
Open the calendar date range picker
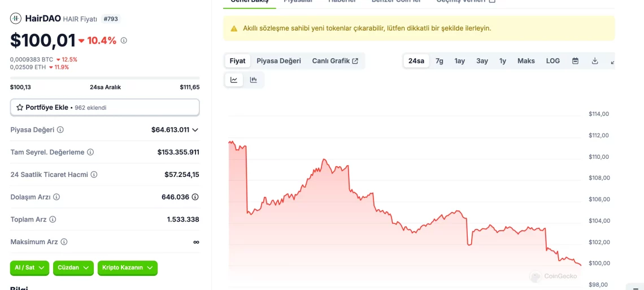[575, 61]
